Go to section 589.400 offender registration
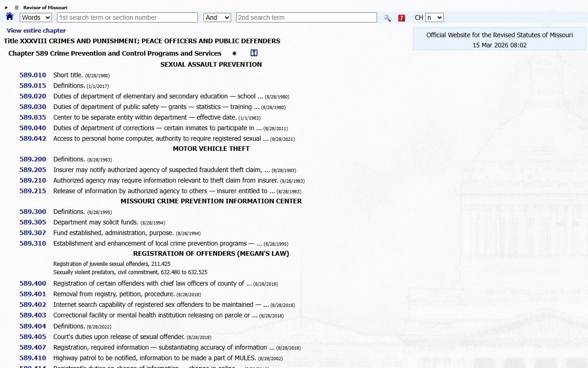 click(x=33, y=283)
